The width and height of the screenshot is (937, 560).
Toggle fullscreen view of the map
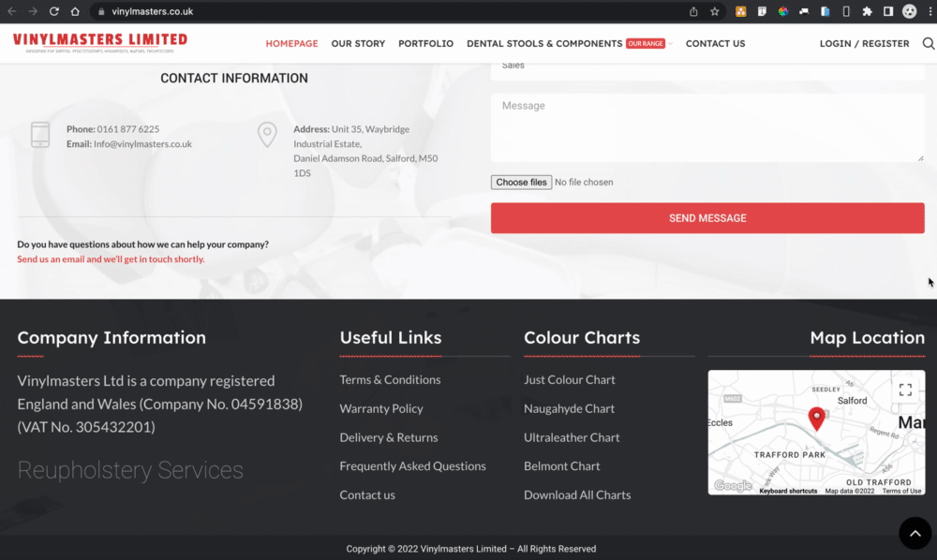[x=905, y=390]
